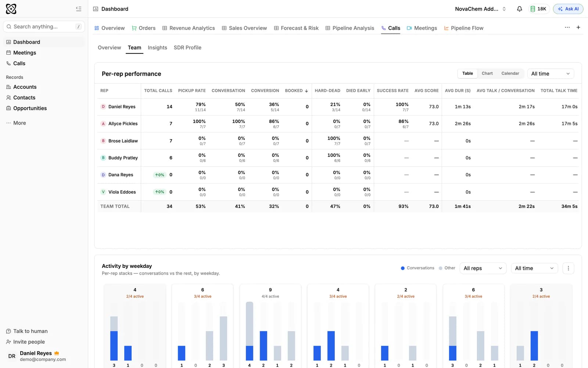Switch to the Team sub-tab
Viewport: 588px width, 368px height.
[x=135, y=48]
